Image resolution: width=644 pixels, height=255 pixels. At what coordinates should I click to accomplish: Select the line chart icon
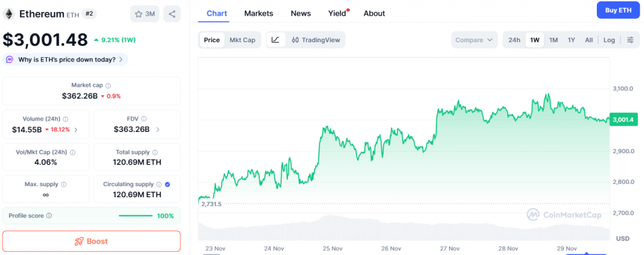point(275,40)
